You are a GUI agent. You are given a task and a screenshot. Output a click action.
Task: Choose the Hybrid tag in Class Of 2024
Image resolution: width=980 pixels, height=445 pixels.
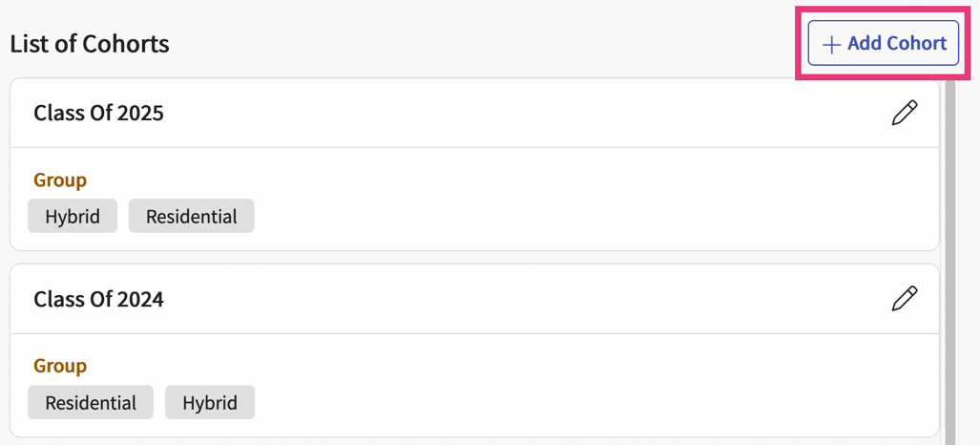[x=210, y=402]
